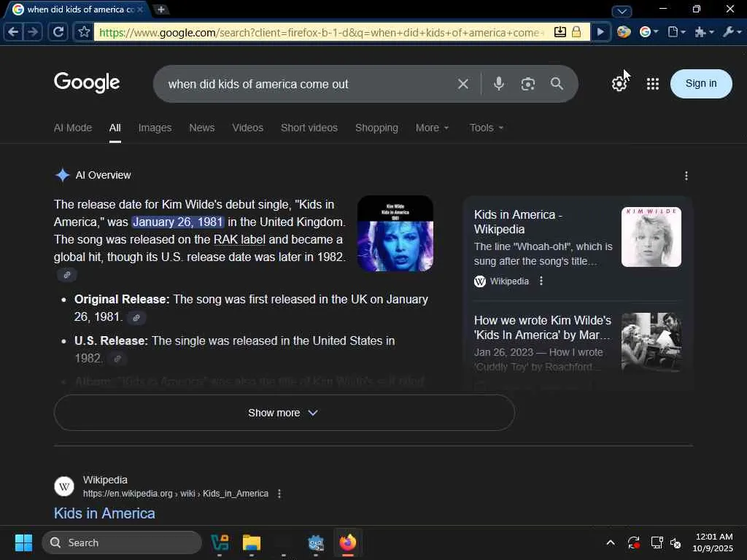Show hidden system tray icons chevron
Image resolution: width=747 pixels, height=560 pixels.
[611, 542]
